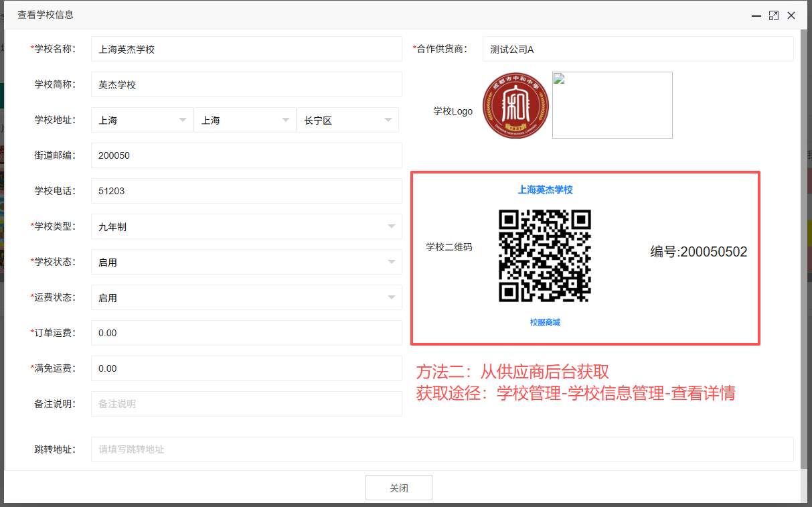This screenshot has height=507, width=812.
Task: Maximize the school info dialog window
Action: pyautogui.click(x=773, y=15)
